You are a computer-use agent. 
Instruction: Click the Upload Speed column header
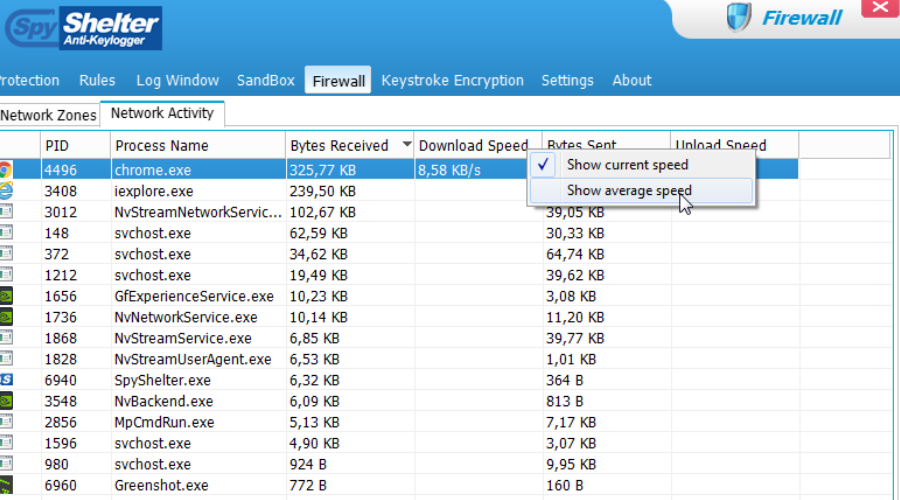pyautogui.click(x=735, y=142)
